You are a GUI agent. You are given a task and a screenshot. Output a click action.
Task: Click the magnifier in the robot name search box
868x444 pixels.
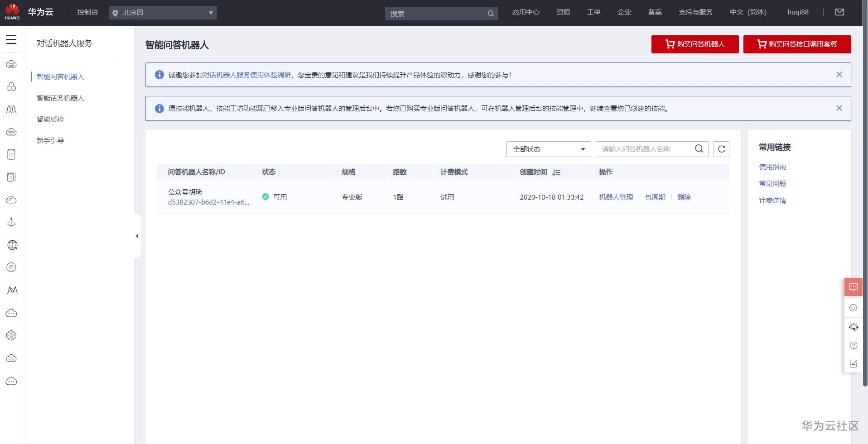pyautogui.click(x=699, y=149)
